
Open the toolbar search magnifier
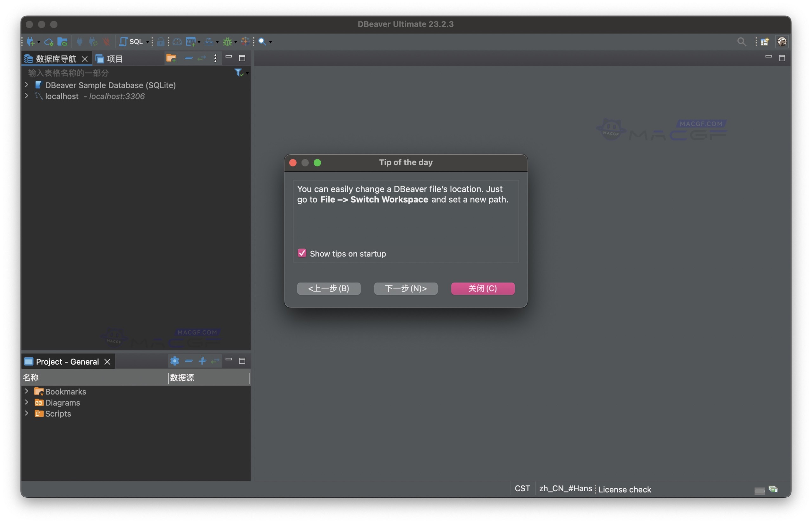[263, 42]
